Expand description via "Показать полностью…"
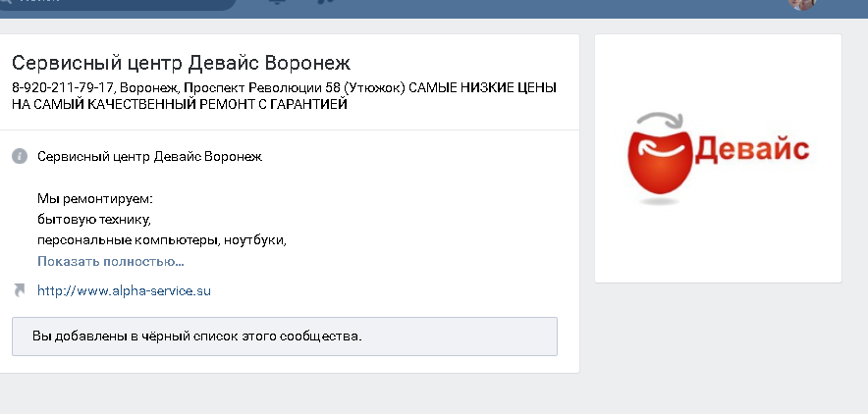This screenshot has height=414, width=868. 110,262
